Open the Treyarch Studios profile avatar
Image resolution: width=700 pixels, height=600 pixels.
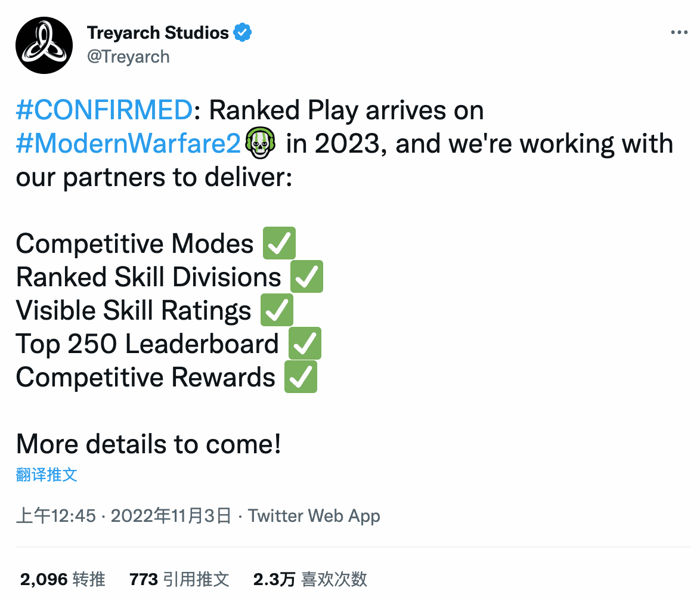click(x=44, y=45)
